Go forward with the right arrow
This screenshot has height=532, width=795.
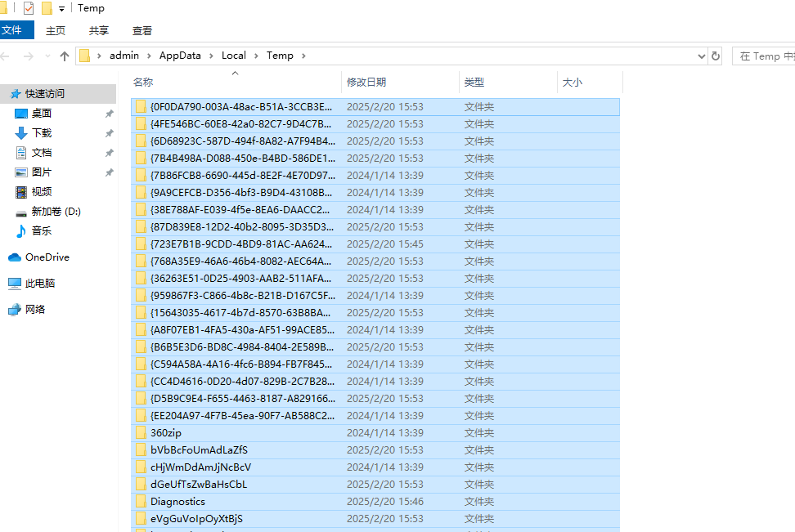[29, 56]
